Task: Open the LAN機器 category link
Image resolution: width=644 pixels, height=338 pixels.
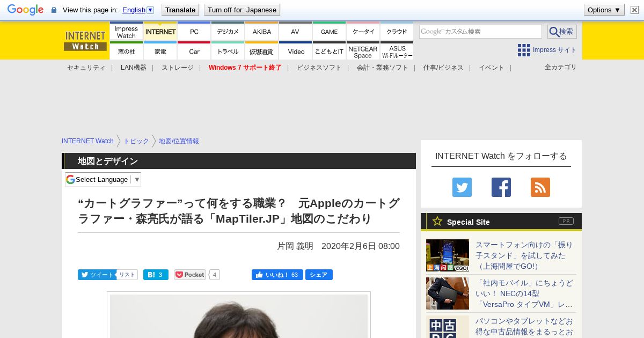Action: click(134, 68)
